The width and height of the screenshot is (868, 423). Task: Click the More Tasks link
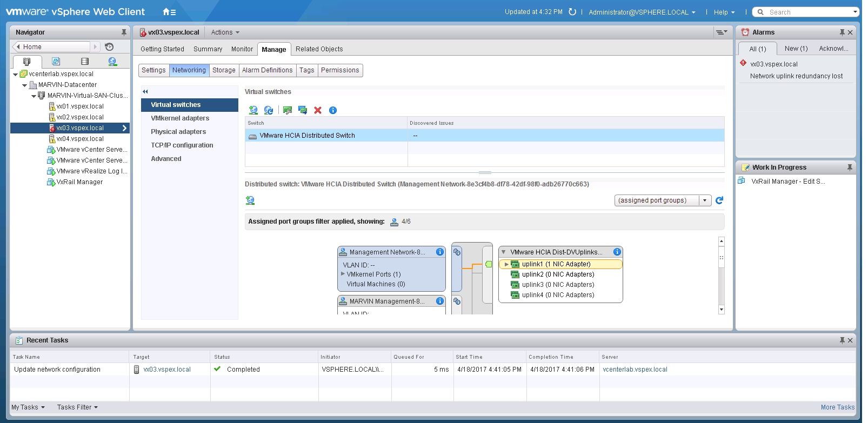pos(837,407)
